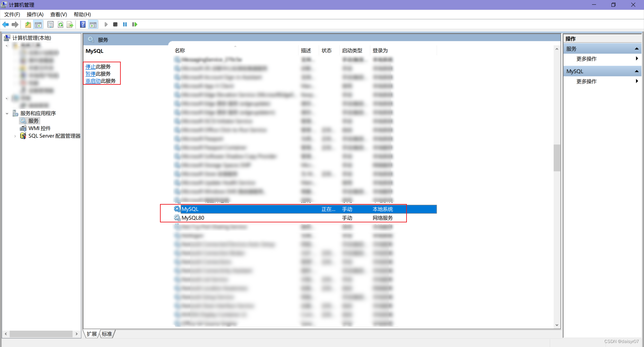This screenshot has width=644, height=347.
Task: Click the services list vertical scrollbar thumb
Action: [557, 158]
